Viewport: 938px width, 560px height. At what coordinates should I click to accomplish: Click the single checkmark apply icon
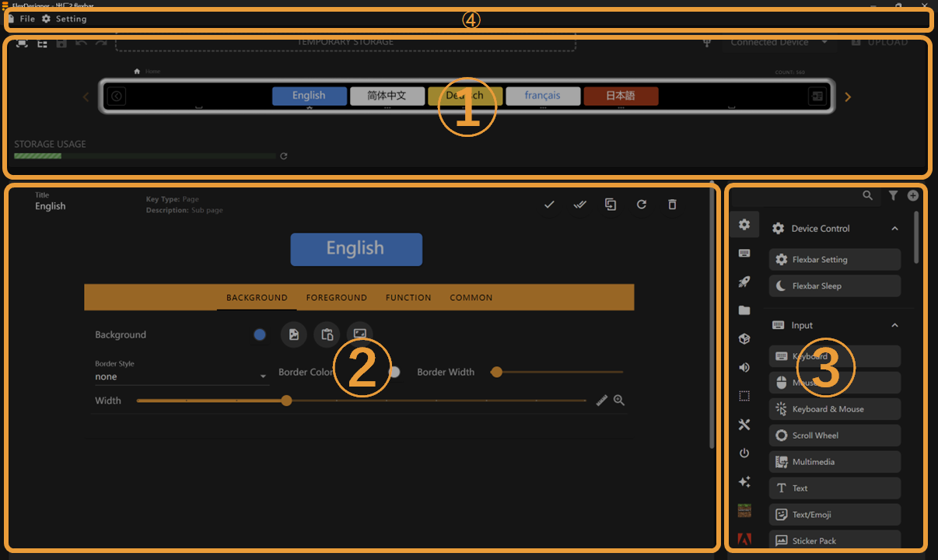click(x=549, y=205)
